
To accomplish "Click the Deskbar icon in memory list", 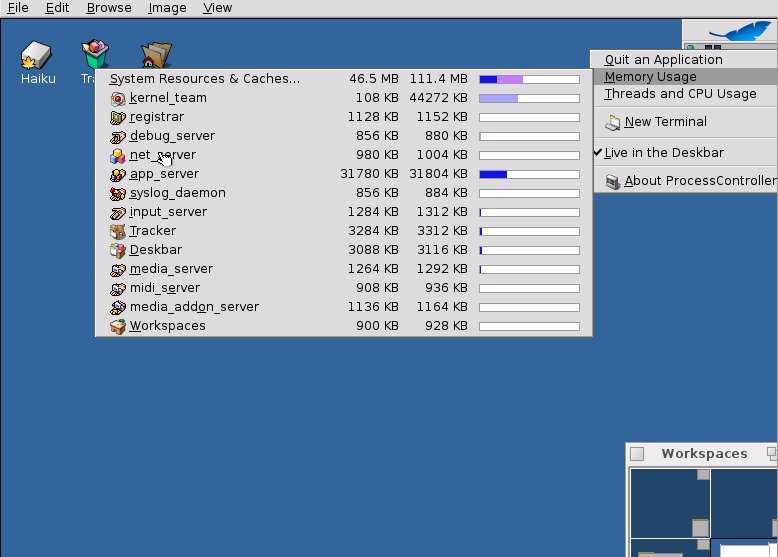I will coord(118,250).
